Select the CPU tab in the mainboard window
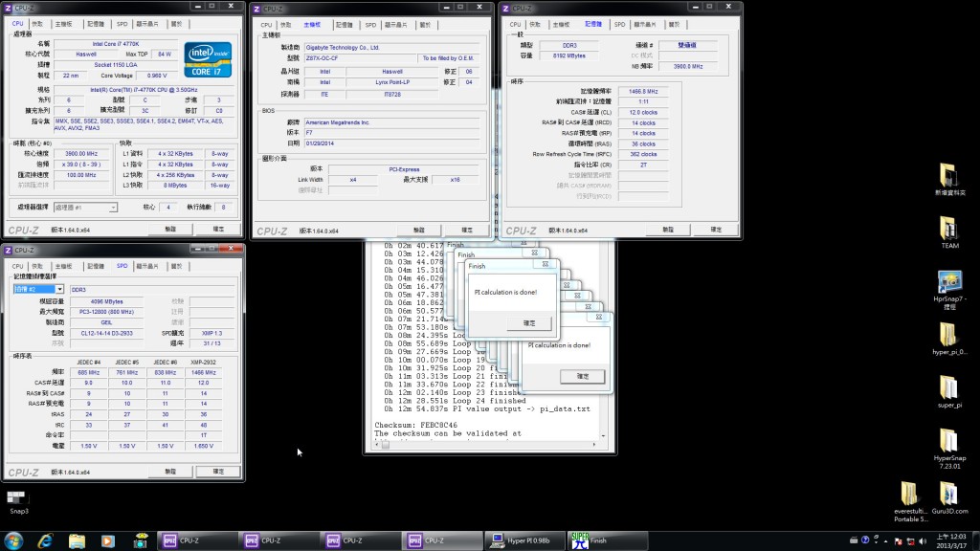980x551 pixels. pos(266,25)
